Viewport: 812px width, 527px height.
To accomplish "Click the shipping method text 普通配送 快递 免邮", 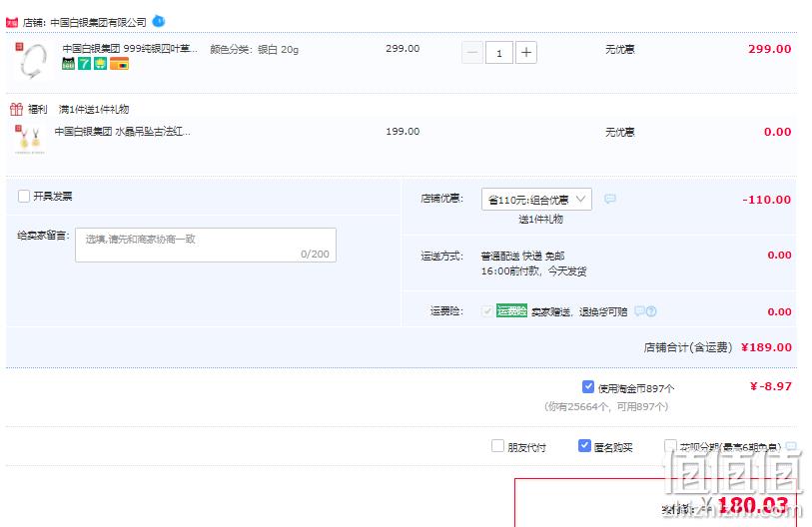I will tap(522, 256).
